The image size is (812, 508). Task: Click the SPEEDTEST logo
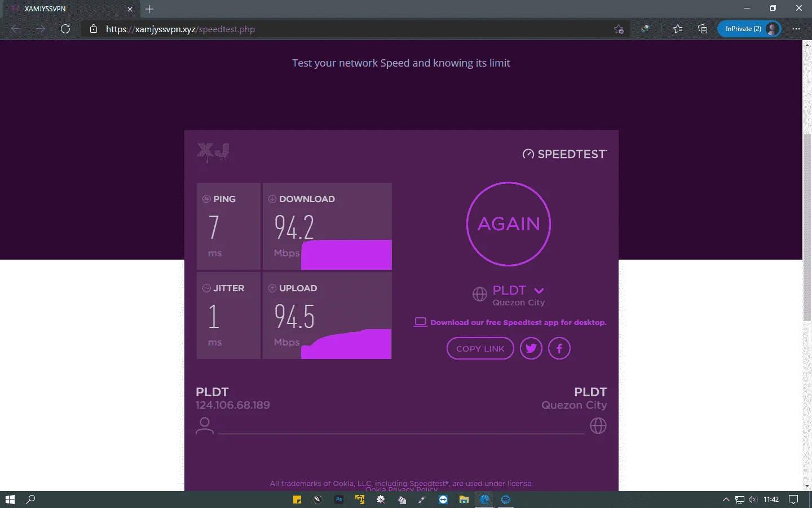click(564, 154)
